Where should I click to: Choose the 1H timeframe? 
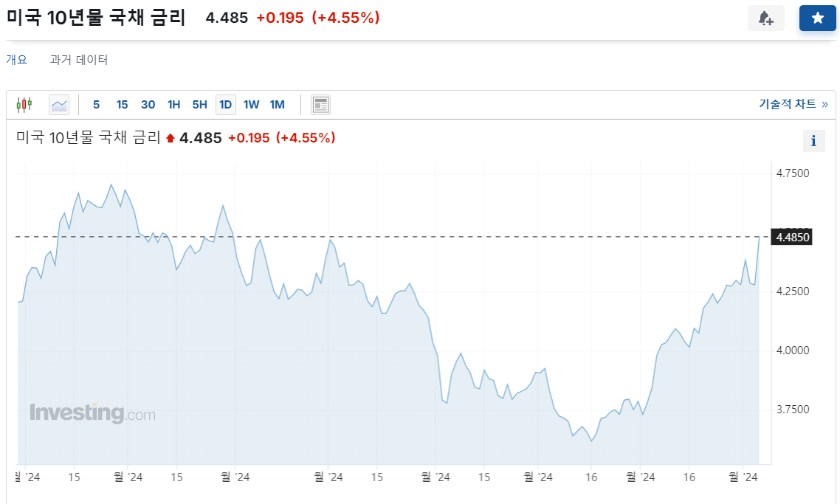click(x=174, y=105)
